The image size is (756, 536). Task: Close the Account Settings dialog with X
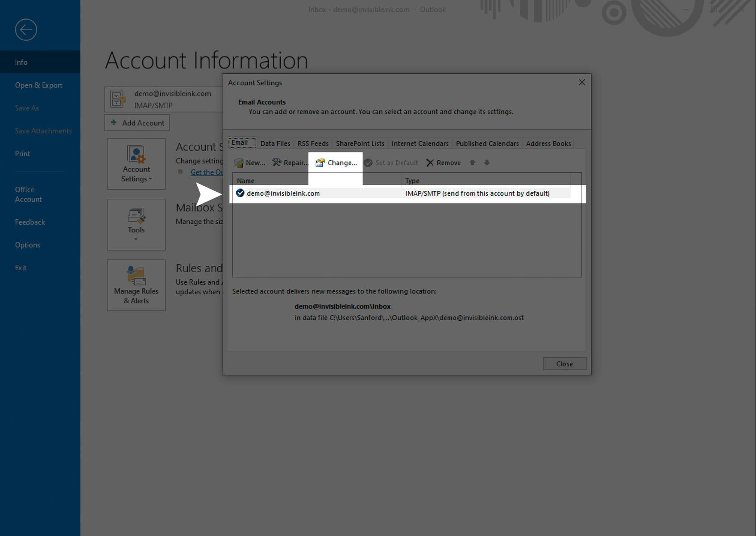[582, 82]
